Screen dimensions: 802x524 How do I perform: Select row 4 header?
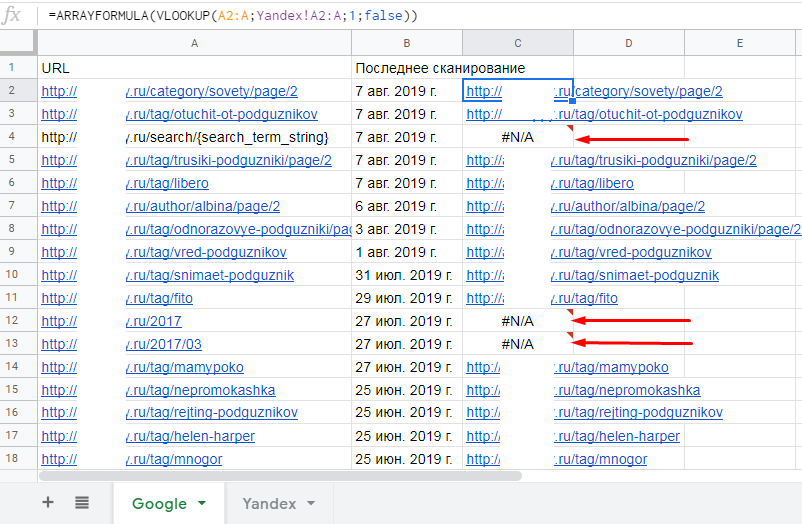point(18,137)
